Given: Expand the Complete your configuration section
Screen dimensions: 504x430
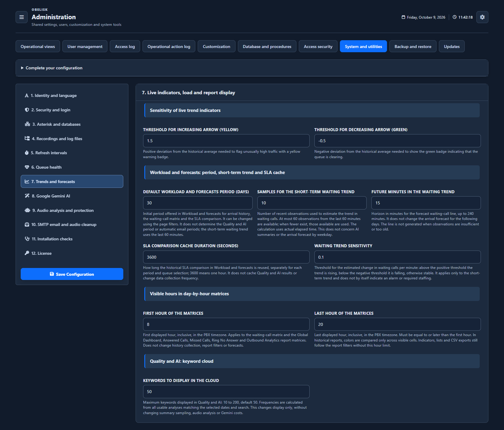Looking at the screenshot, I should pos(252,68).
